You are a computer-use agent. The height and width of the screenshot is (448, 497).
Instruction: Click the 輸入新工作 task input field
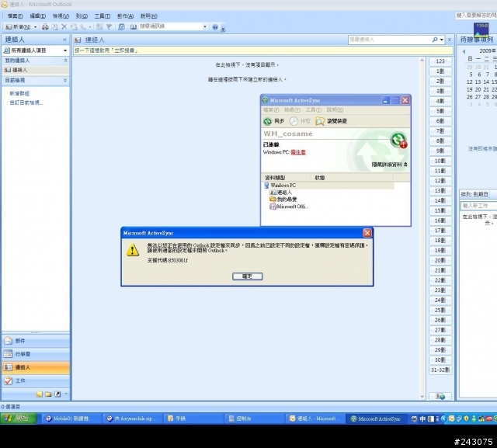click(478, 206)
